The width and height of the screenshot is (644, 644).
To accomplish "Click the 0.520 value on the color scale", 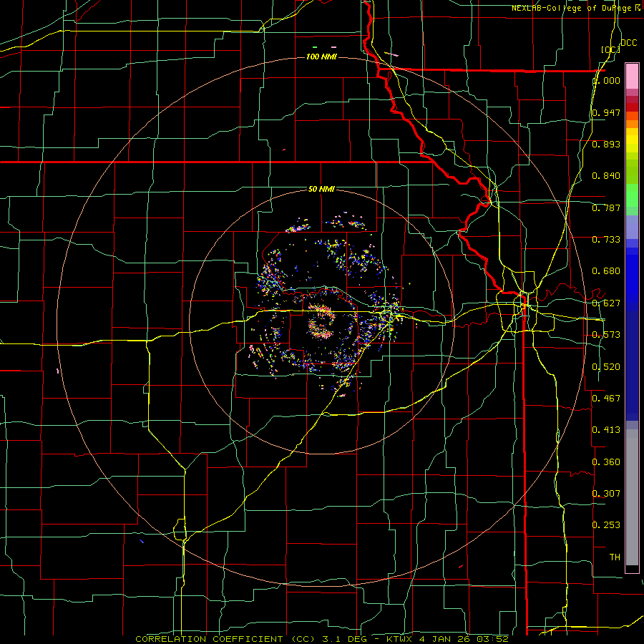I will (x=606, y=367).
